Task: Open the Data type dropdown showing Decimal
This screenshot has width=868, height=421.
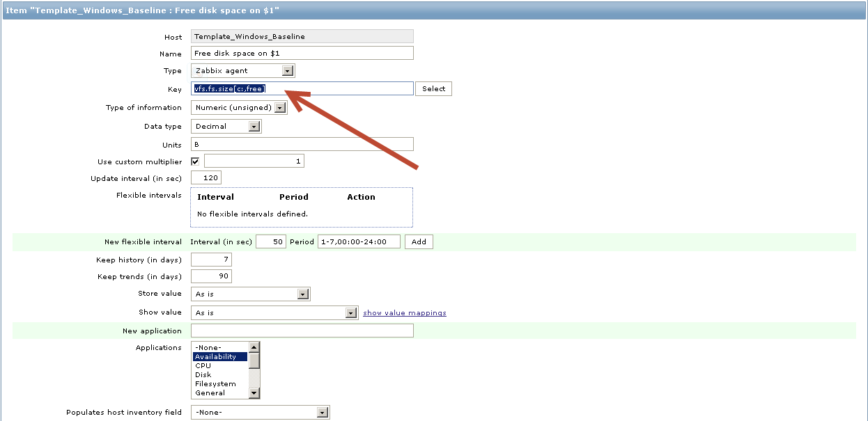Action: pyautogui.click(x=226, y=127)
